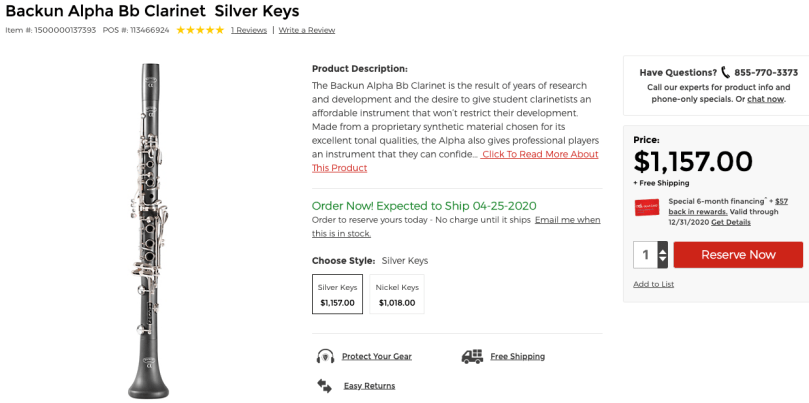Open the 1 Reviews link
Image resolution: width=809 pixels, height=403 pixels.
click(x=249, y=30)
